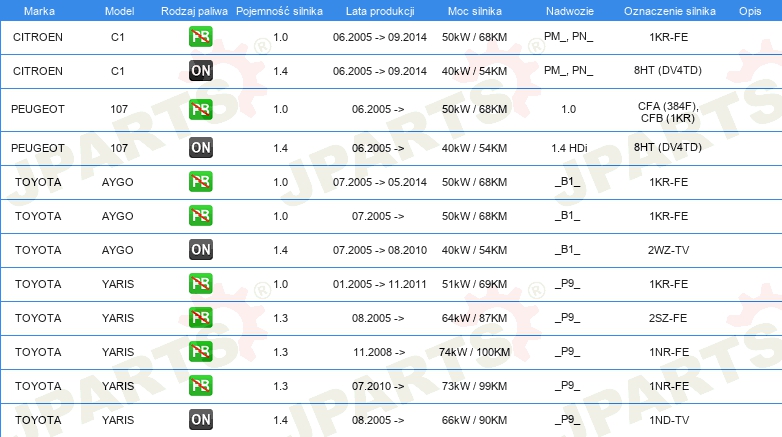The image size is (782, 437).
Task: Click 8HT (DV4TD) in the Peugeot row
Action: pyautogui.click(x=668, y=147)
